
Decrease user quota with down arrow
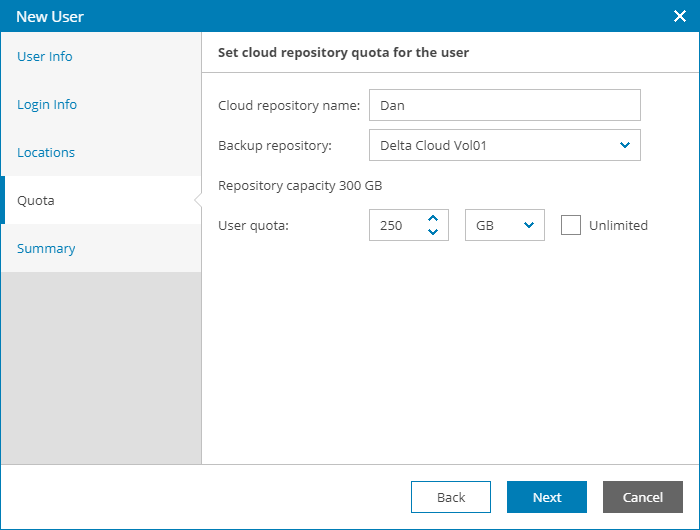click(x=433, y=232)
